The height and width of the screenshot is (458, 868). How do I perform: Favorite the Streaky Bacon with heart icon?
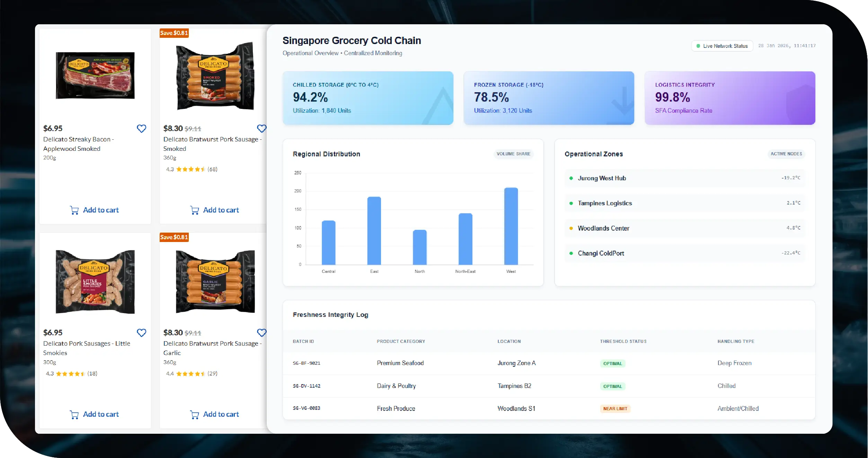click(141, 129)
